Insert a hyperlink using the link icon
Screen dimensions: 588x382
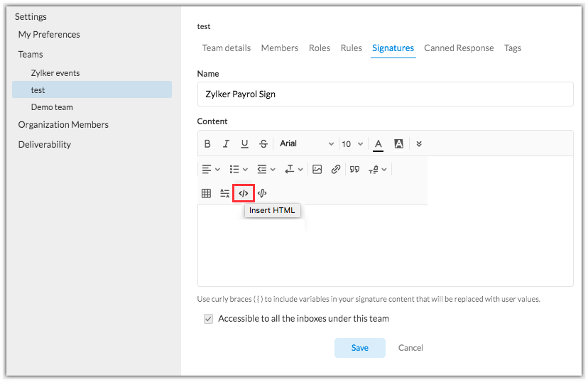coord(336,170)
